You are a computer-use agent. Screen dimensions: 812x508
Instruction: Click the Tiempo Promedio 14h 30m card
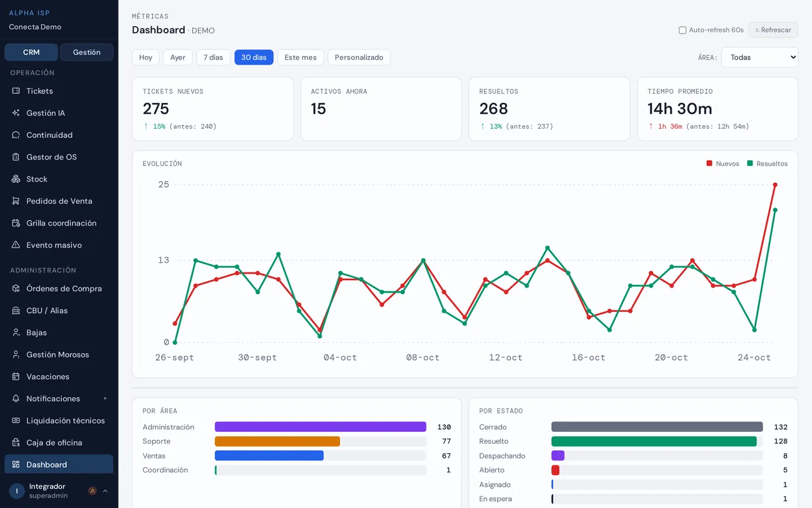pos(717,109)
